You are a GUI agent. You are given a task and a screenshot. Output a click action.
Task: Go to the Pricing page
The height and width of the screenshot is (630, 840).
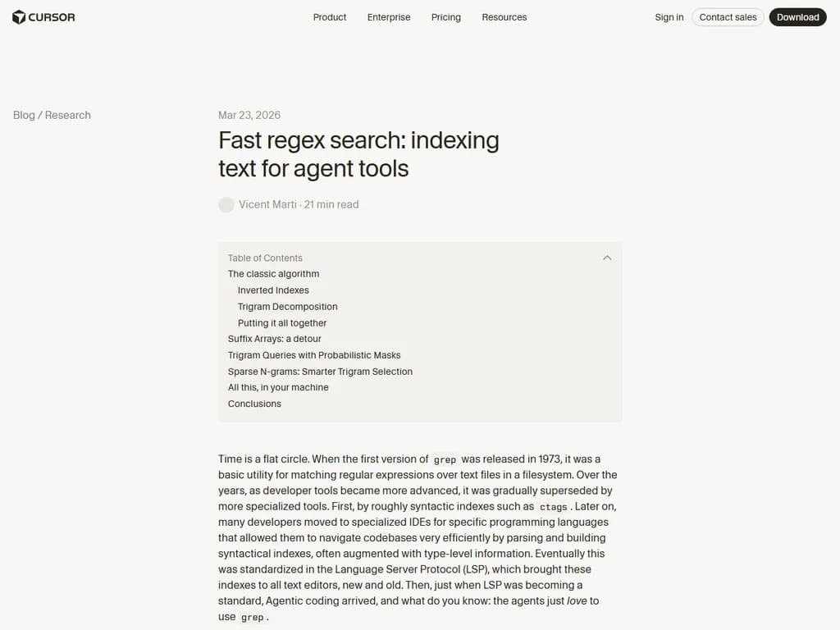click(446, 17)
